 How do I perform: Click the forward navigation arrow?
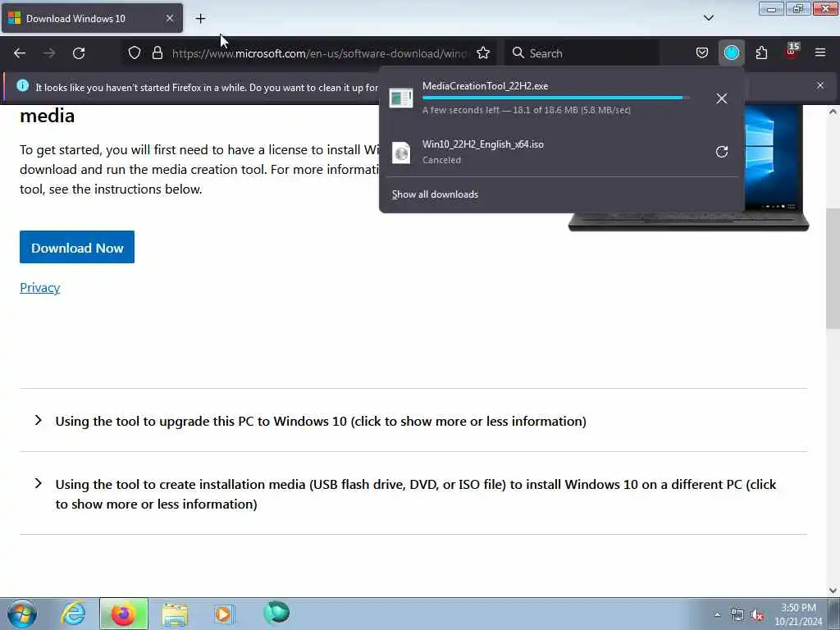coord(49,53)
